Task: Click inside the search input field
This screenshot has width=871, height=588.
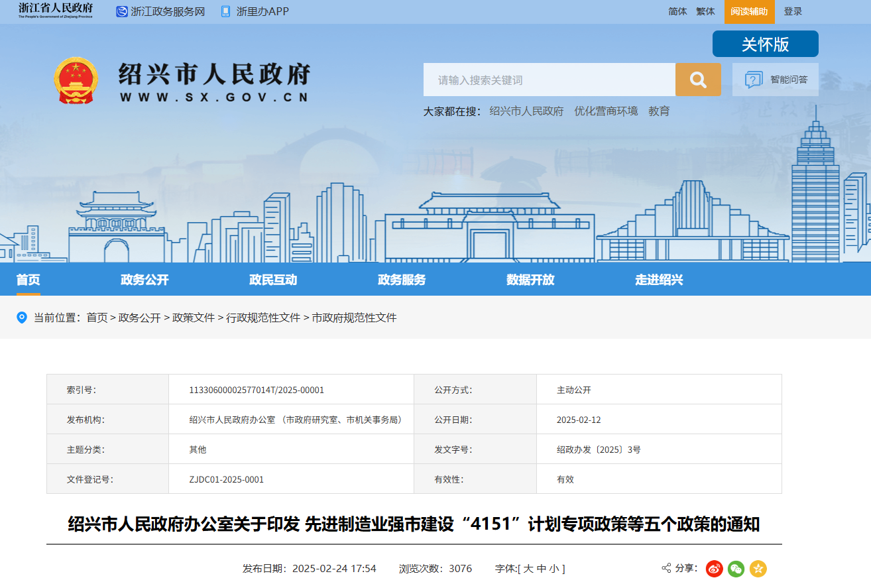Action: pyautogui.click(x=550, y=80)
